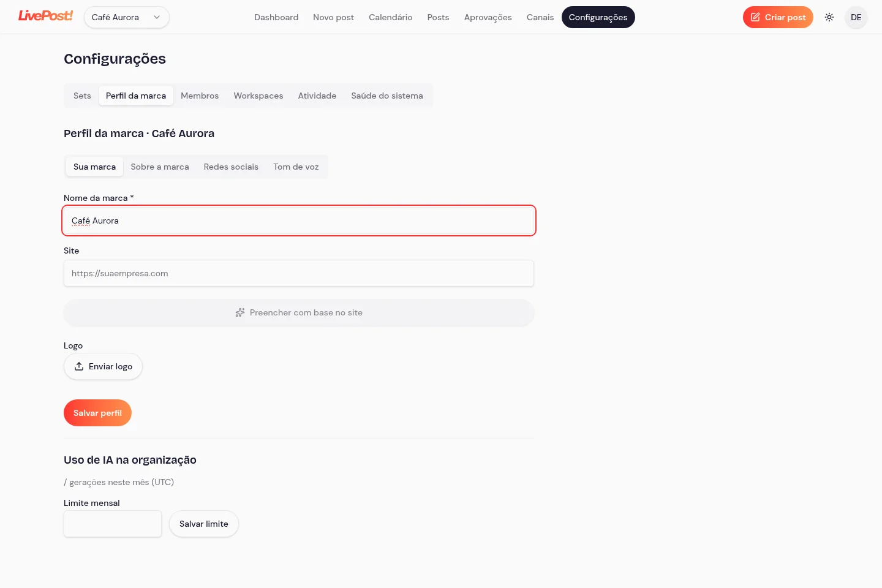Toggle the light/dark theme sun icon
The width and height of the screenshot is (882, 588).
click(x=829, y=17)
